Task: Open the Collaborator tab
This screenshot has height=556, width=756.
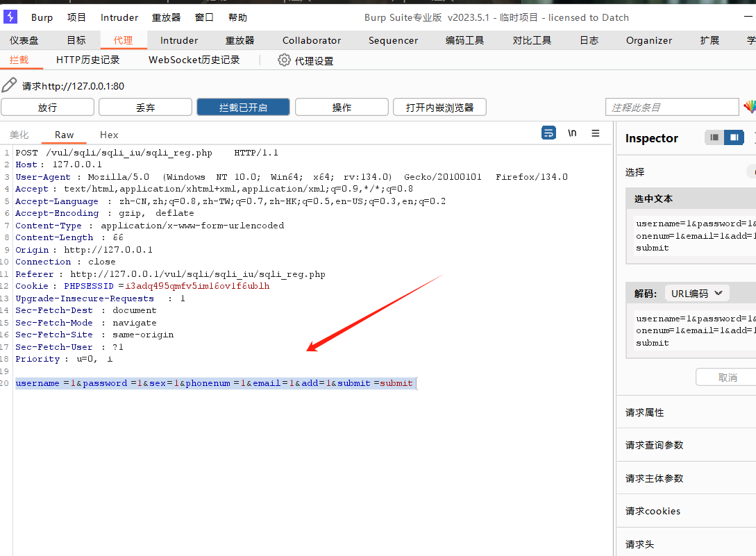Action: pyautogui.click(x=312, y=40)
